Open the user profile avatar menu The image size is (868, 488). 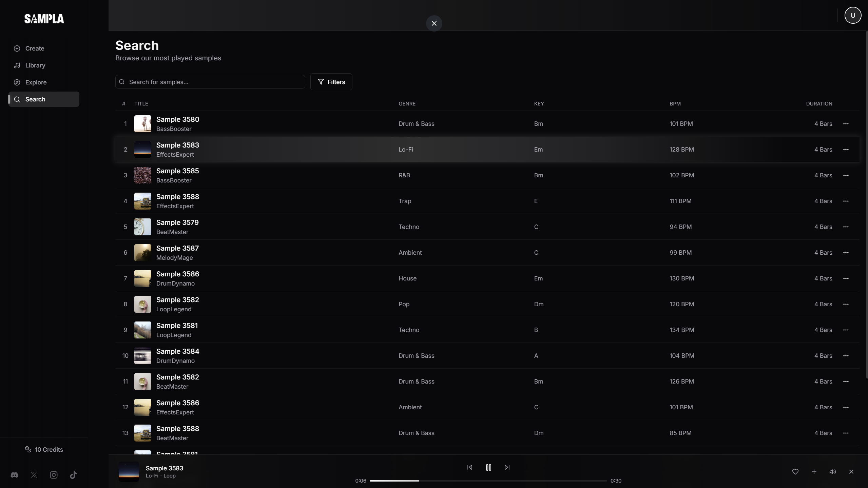point(852,15)
